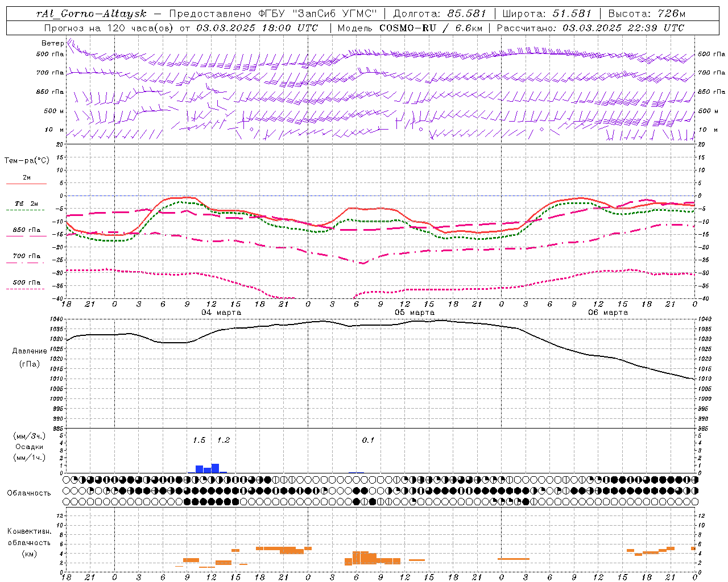
Task: Select the provider text ФГБУ "ЗапСиб УГМС"
Action: click(318, 14)
